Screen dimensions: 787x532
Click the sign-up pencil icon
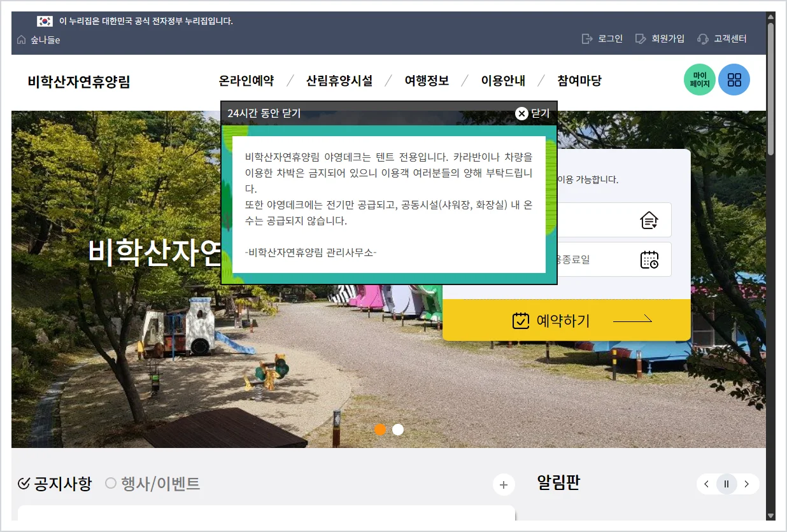641,39
